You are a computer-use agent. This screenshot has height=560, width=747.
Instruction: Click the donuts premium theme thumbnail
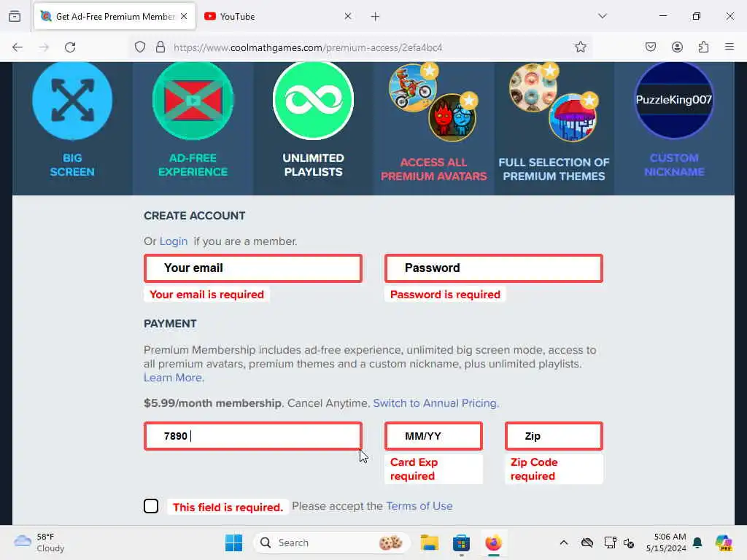point(533,87)
